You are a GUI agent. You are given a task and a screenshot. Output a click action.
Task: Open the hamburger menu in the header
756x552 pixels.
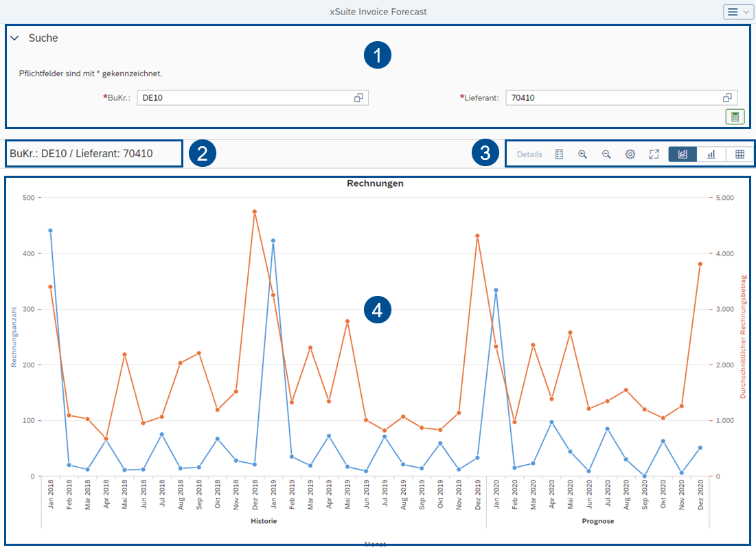coord(733,12)
